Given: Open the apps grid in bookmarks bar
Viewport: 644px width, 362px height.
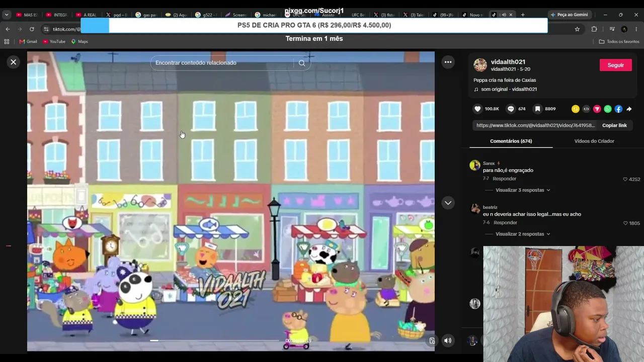Looking at the screenshot, I should click(8, 41).
